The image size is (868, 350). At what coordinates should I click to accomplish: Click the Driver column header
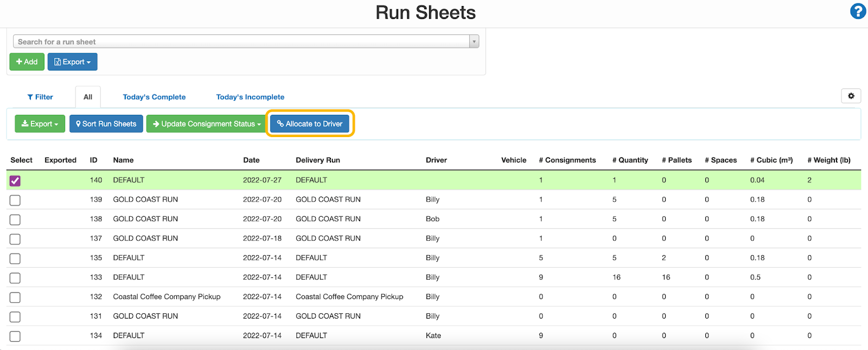[x=436, y=160]
